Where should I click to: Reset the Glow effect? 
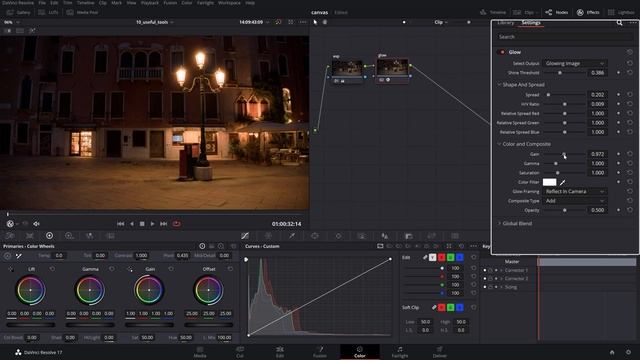click(x=630, y=52)
